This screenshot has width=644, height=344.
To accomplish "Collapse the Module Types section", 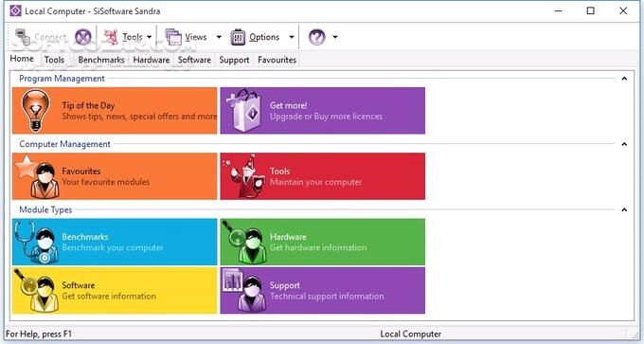I will [624, 210].
